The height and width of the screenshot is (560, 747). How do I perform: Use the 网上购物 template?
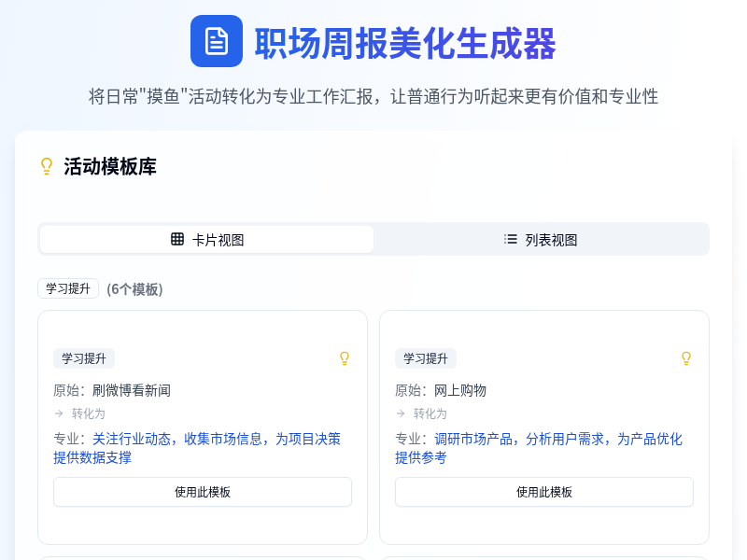click(544, 492)
